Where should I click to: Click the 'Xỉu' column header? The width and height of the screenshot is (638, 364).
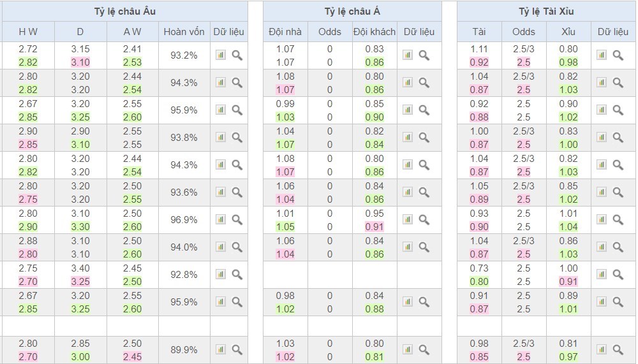click(x=568, y=32)
